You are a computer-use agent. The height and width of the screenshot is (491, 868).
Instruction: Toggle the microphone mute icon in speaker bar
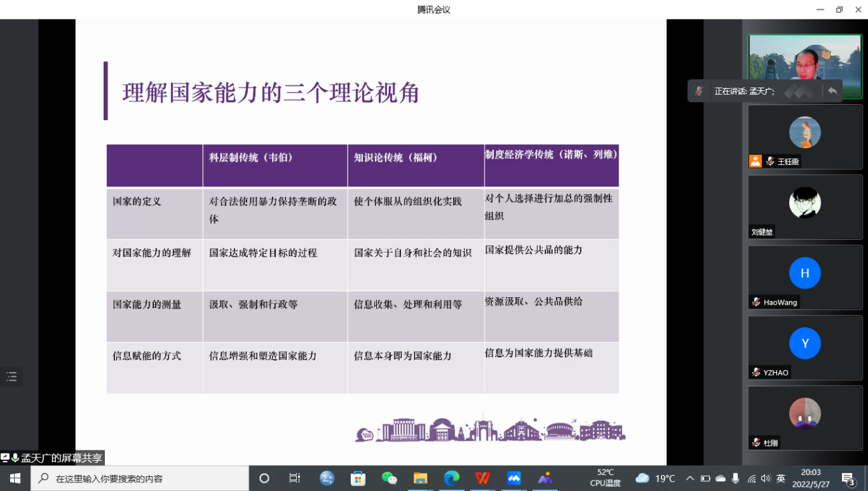click(699, 91)
